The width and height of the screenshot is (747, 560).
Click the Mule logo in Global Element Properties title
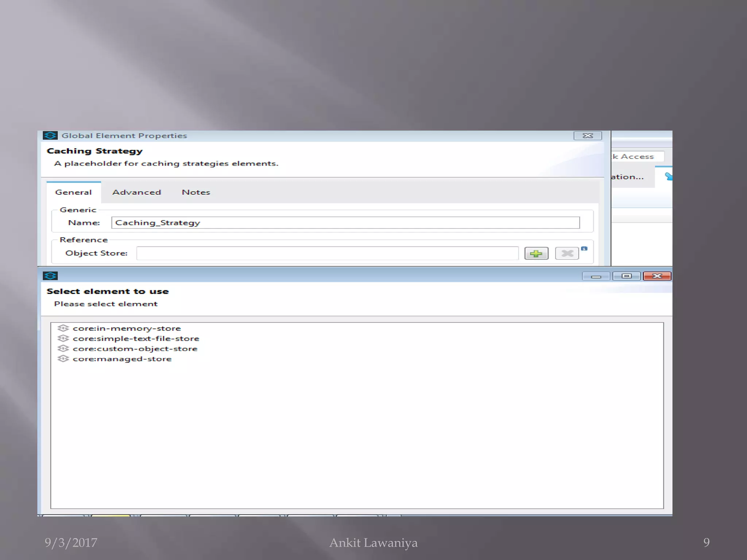point(50,136)
